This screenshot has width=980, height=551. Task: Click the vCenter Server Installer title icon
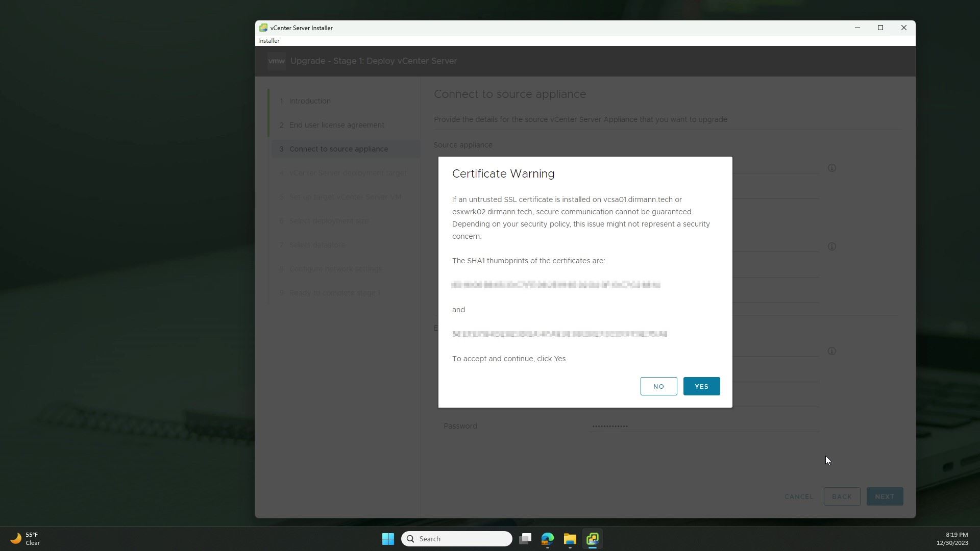point(263,28)
